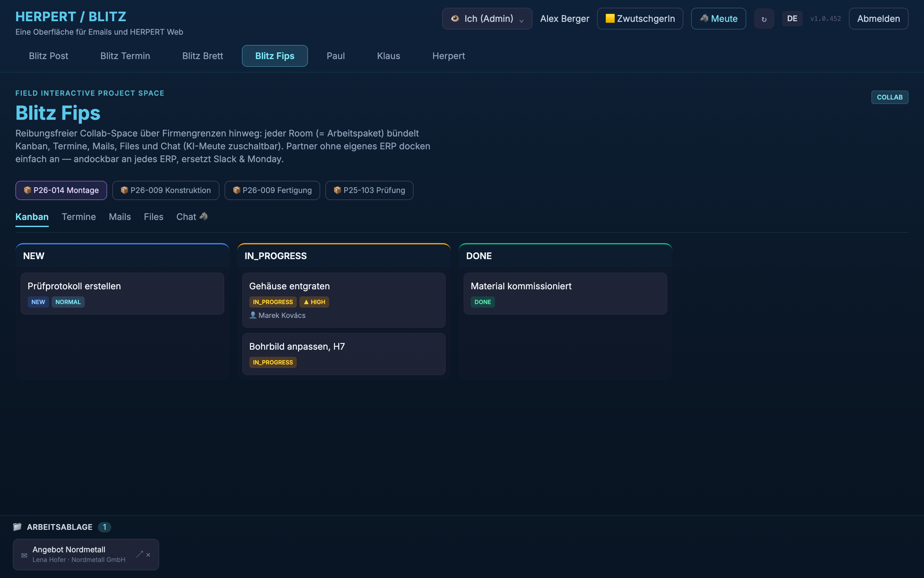
Task: Select room P25-103 Prüfung
Action: (369, 190)
